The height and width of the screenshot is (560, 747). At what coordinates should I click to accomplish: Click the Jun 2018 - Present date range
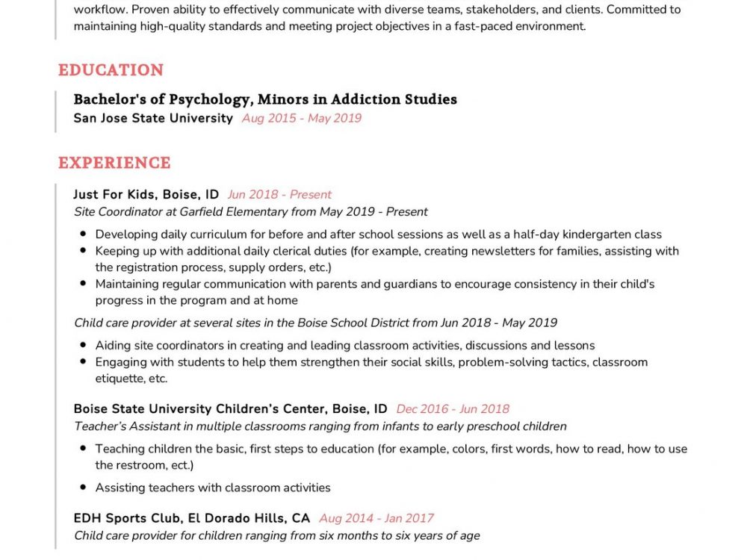click(279, 194)
